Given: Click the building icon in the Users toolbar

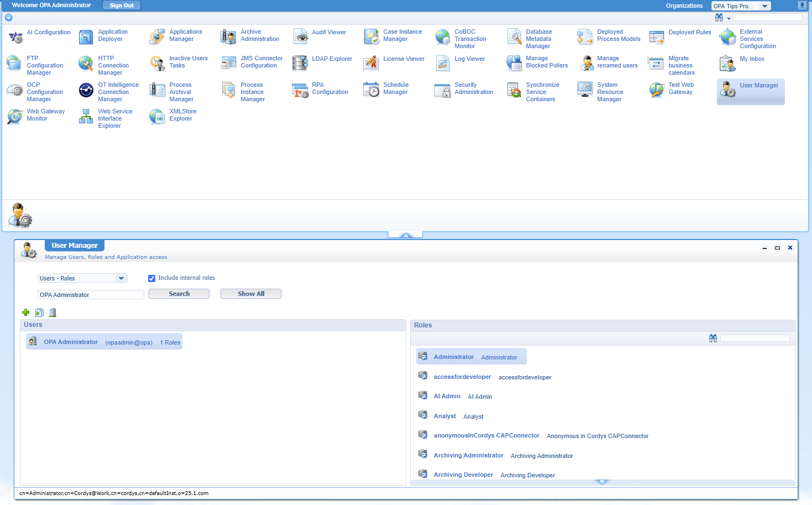Looking at the screenshot, I should point(53,313).
